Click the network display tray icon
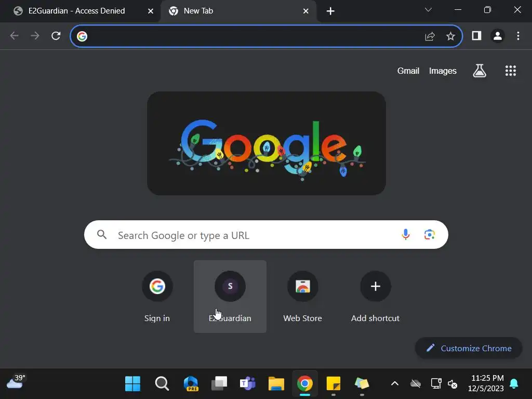 coord(436,383)
